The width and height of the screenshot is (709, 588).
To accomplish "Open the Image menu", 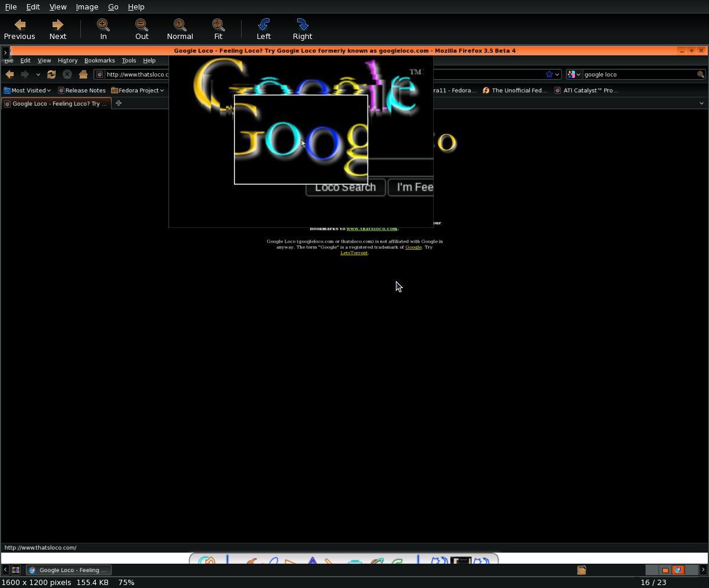I will tap(87, 6).
